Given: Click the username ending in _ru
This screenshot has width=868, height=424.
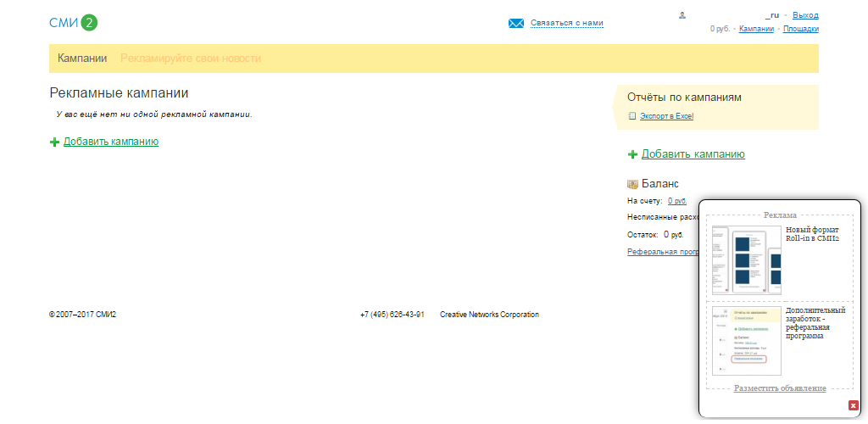Looking at the screenshot, I should pos(772,15).
